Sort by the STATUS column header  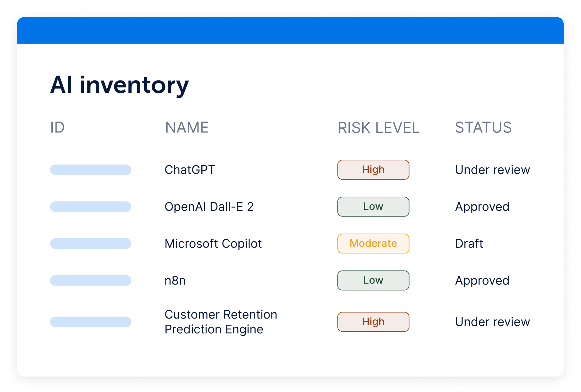[x=484, y=128]
